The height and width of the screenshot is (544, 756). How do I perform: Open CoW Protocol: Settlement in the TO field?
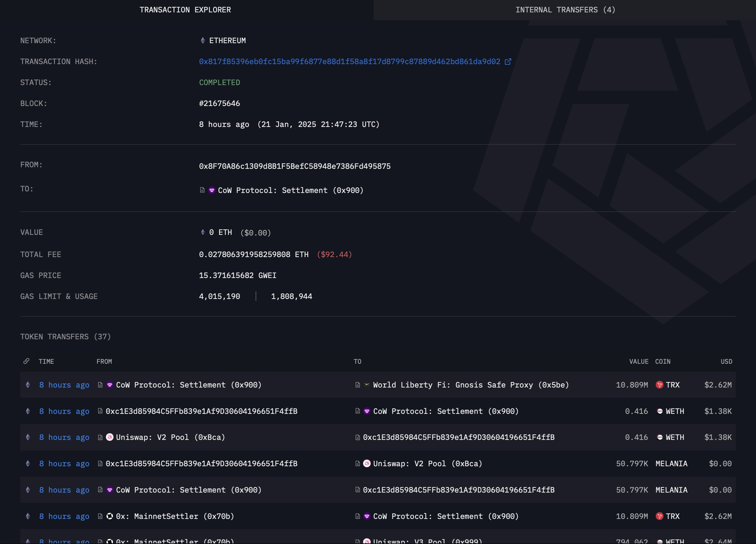point(290,190)
